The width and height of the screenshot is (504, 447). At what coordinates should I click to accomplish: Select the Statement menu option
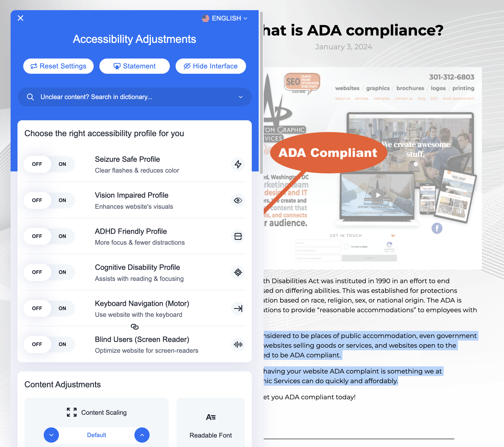click(x=134, y=66)
